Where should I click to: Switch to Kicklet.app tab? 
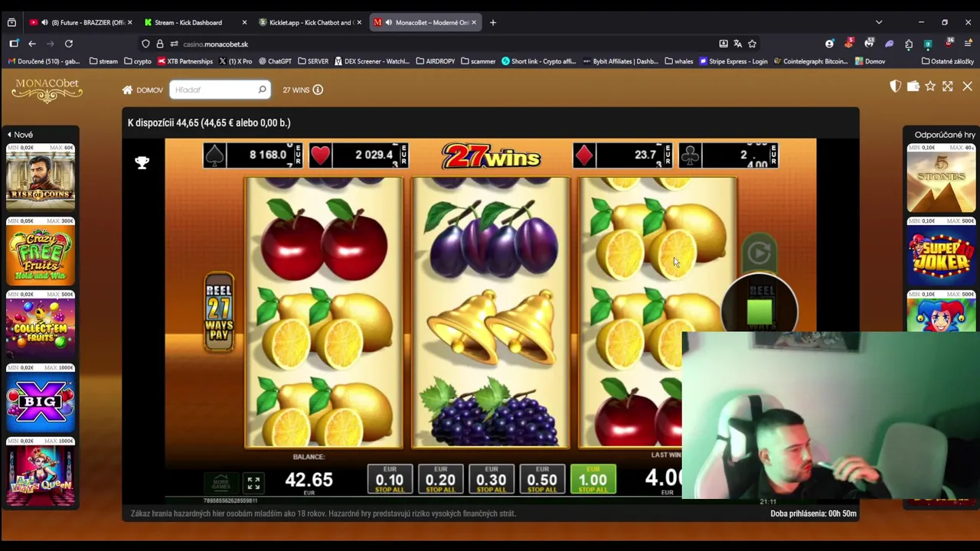(x=310, y=22)
